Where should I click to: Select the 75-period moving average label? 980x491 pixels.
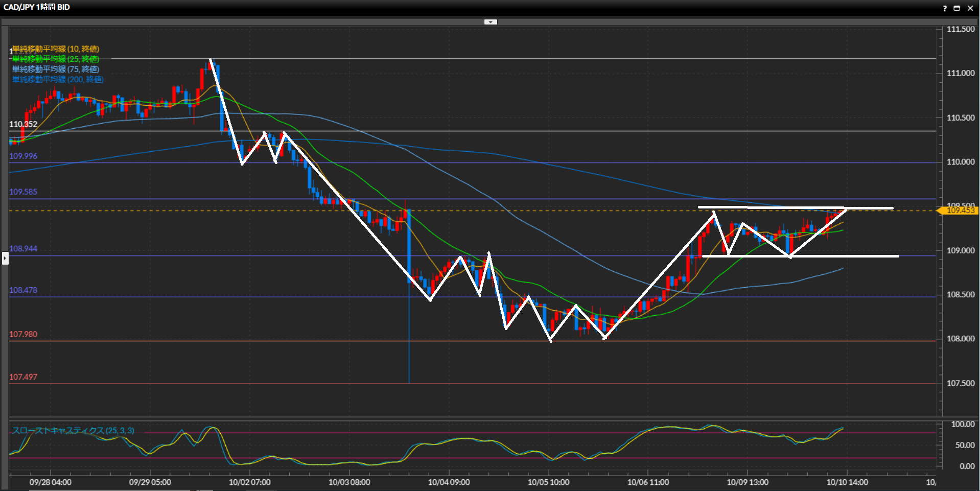(x=56, y=69)
